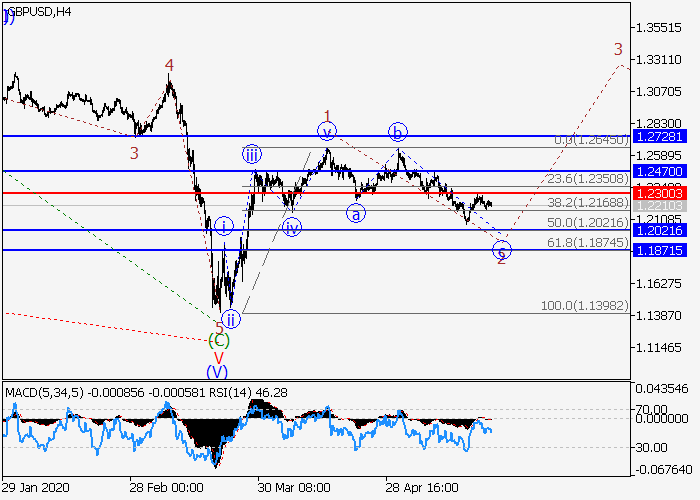The width and height of the screenshot is (700, 500).
Task: Click the 61.8(1.18745) Fibonacci level label
Action: pyautogui.click(x=588, y=242)
